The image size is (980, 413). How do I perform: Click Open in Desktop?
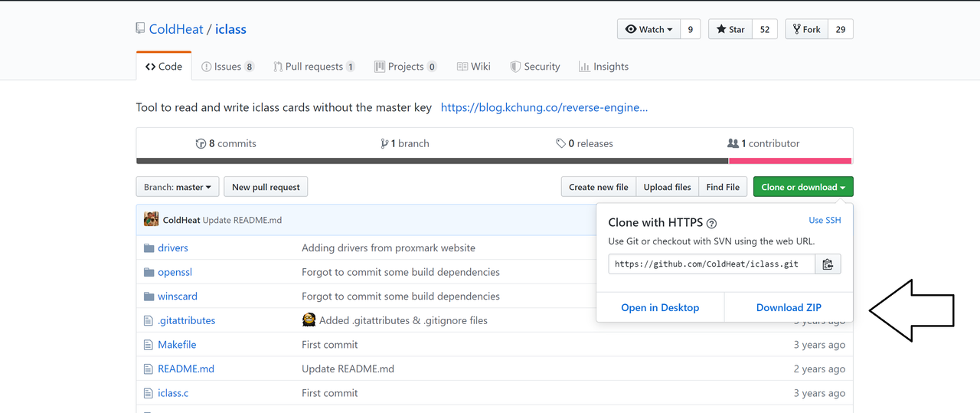660,307
